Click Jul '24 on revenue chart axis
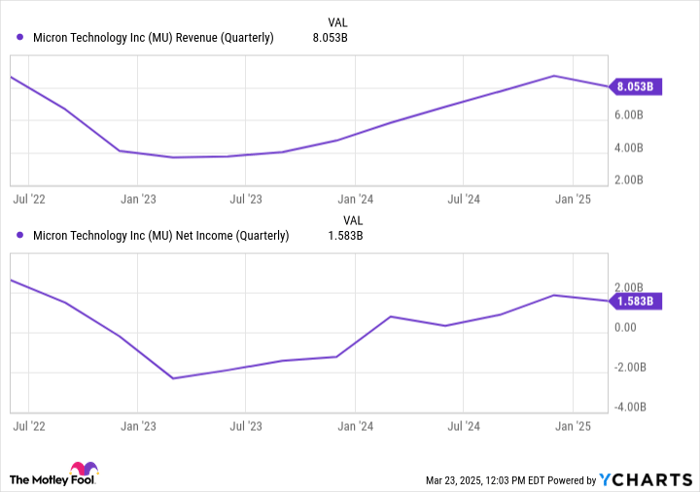 463,199
